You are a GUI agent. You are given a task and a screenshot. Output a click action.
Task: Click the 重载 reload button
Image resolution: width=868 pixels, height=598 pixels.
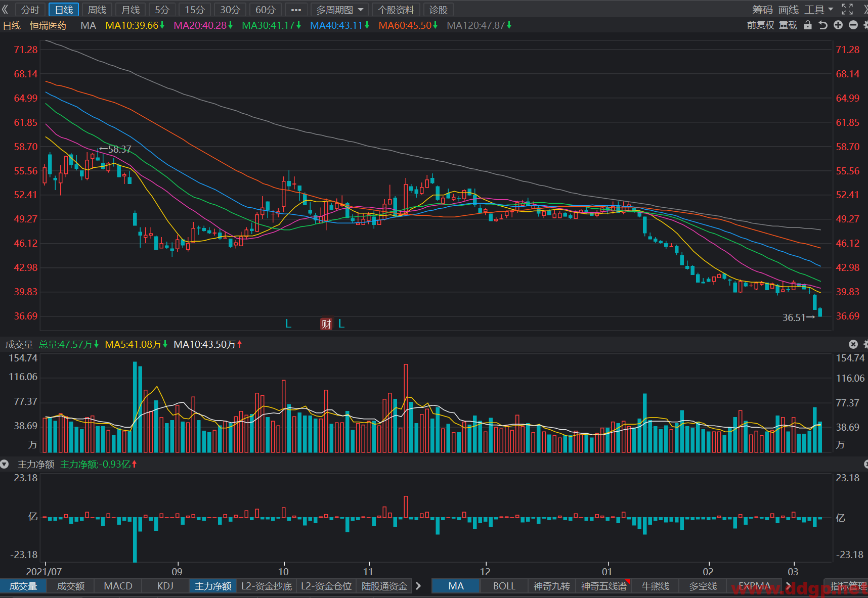(788, 25)
